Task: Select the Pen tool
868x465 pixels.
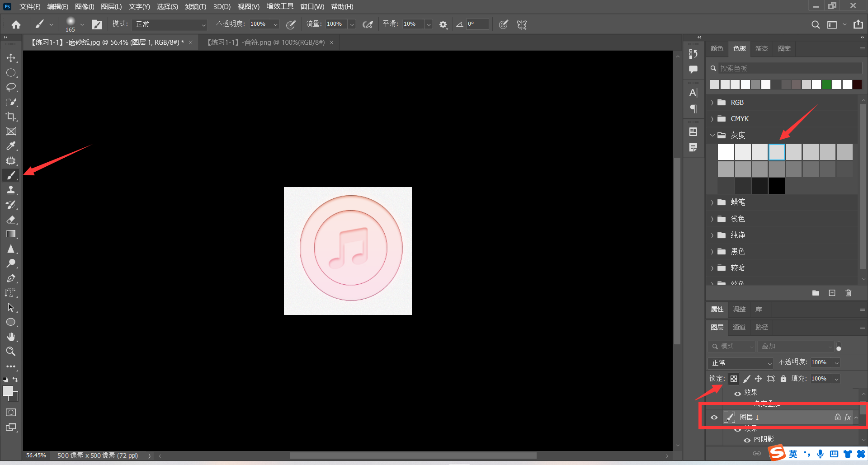Action: coord(11,278)
